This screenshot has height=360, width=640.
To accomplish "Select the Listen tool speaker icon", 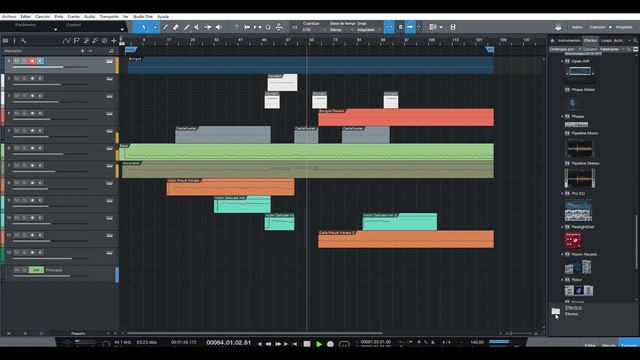I will 218,27.
